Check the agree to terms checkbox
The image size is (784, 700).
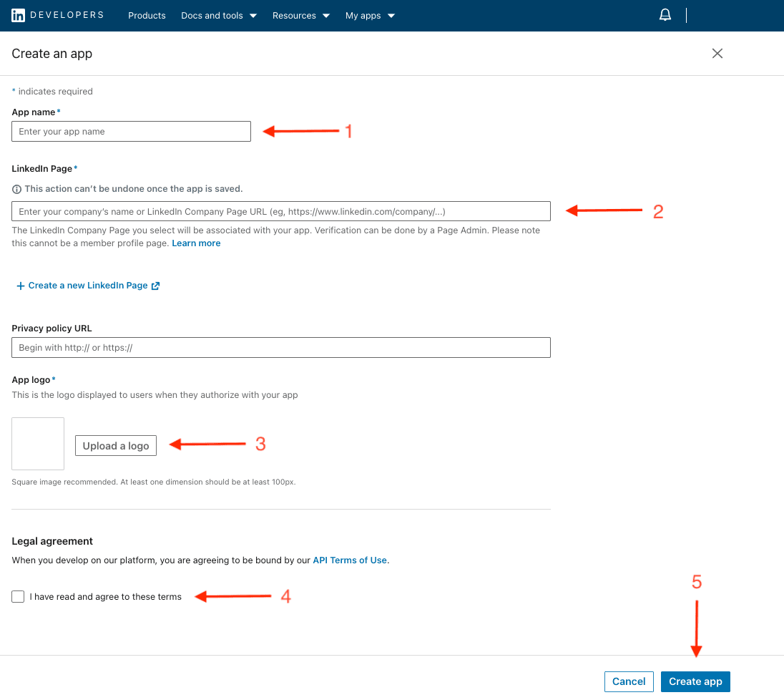[x=17, y=596]
